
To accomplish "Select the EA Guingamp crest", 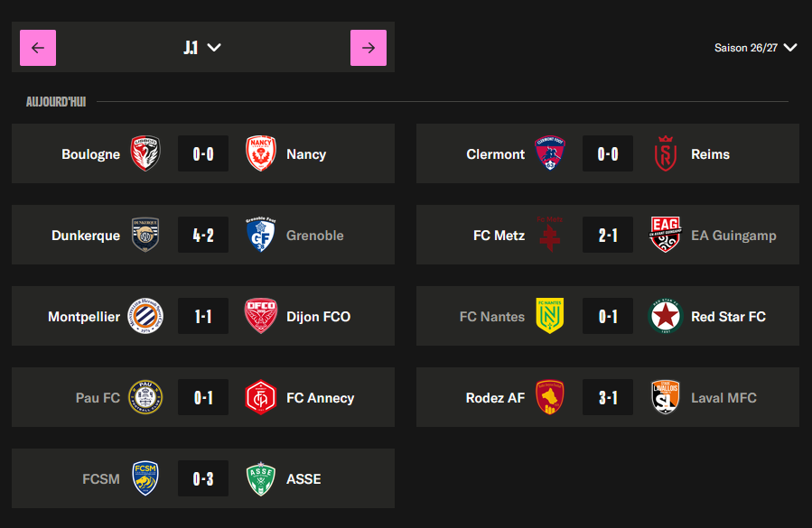I will pos(666,235).
